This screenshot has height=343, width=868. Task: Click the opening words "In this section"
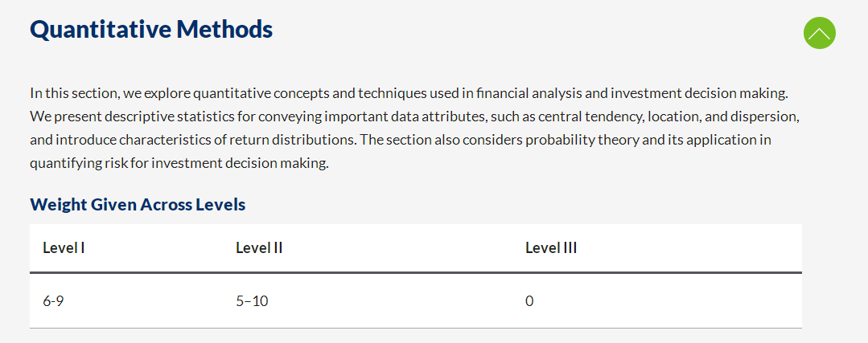(74, 93)
